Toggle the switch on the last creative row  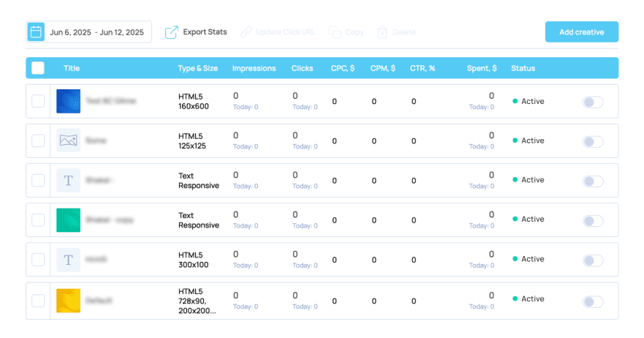pyautogui.click(x=593, y=301)
